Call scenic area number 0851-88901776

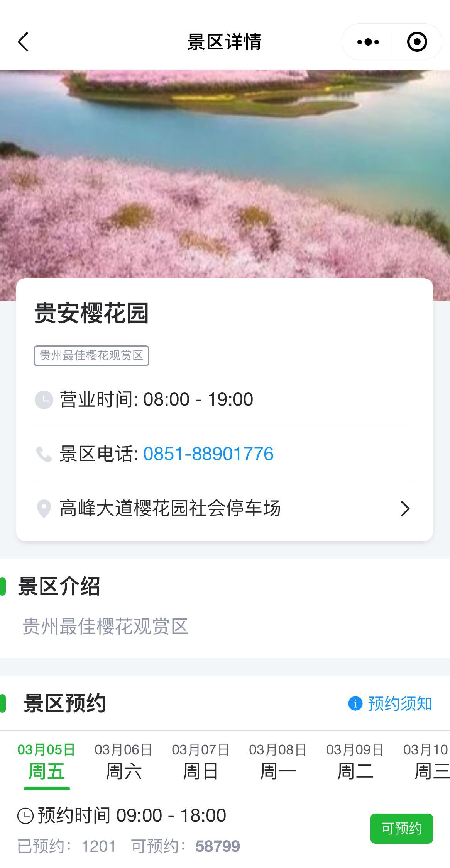click(x=208, y=454)
